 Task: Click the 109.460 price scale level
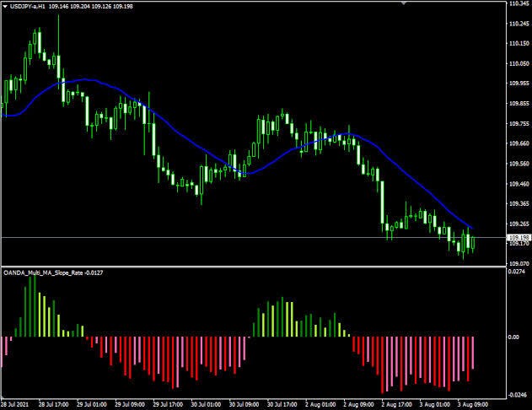[x=519, y=184]
